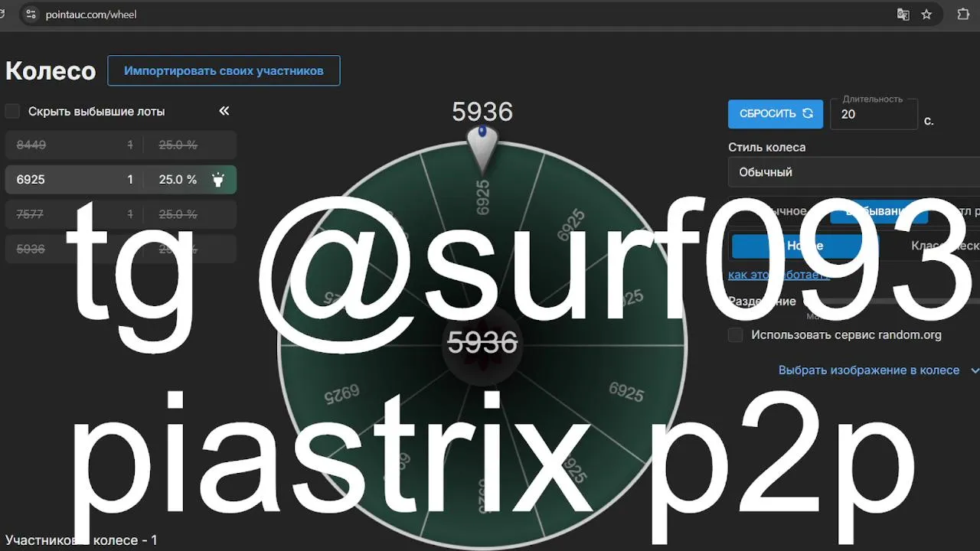This screenshot has height=551, width=980.
Task: Click the wheel pointer marker
Action: click(482, 148)
